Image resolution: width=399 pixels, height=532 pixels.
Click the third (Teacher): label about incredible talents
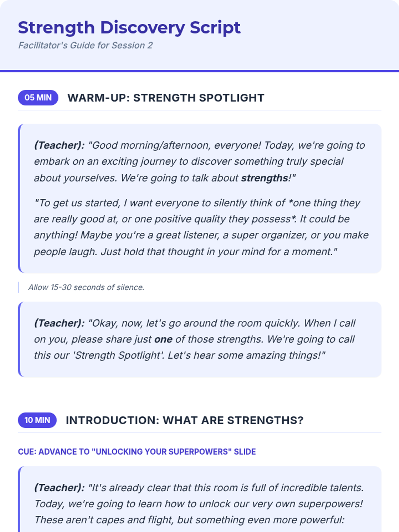pos(60,488)
